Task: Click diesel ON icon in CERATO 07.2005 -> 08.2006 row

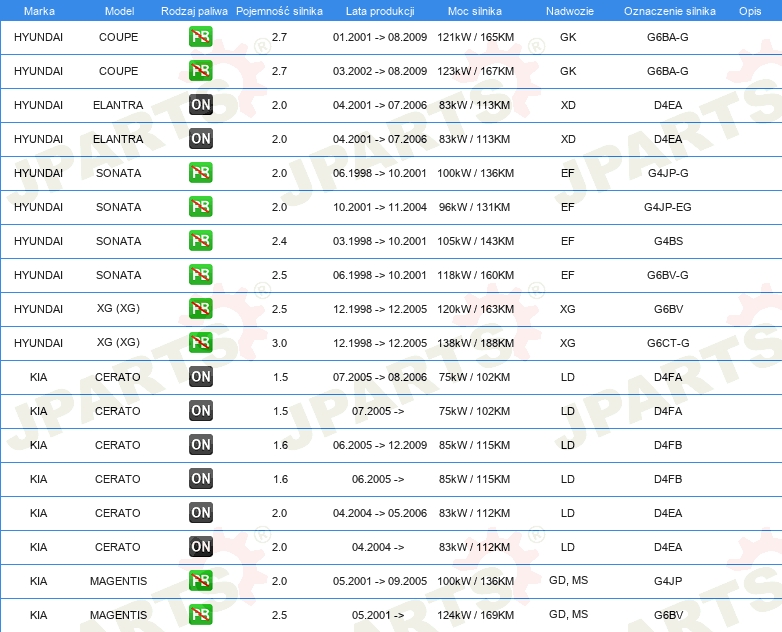Action: tap(200, 377)
